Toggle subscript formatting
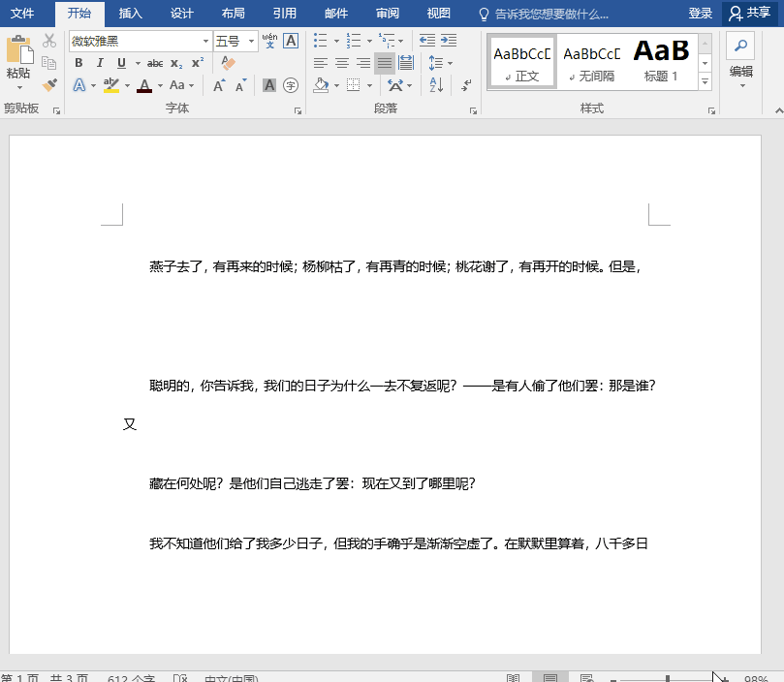The width and height of the screenshot is (784, 682). (x=176, y=63)
